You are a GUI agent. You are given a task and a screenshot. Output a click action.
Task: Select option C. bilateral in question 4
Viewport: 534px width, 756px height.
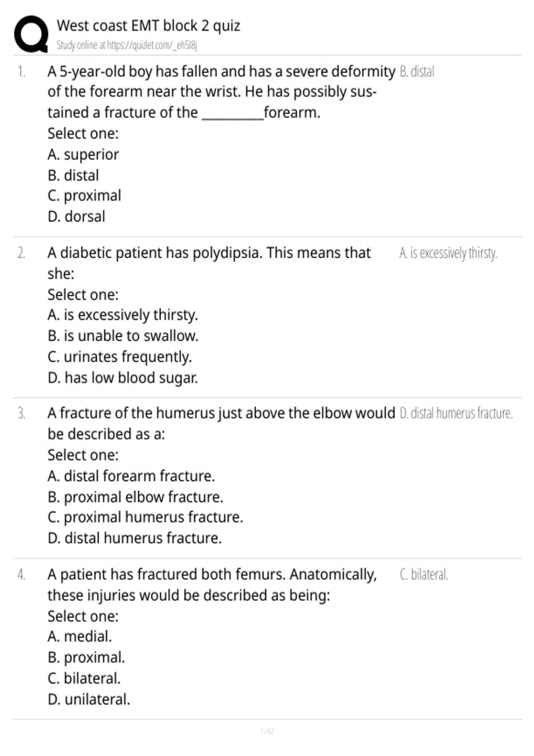[x=84, y=678]
